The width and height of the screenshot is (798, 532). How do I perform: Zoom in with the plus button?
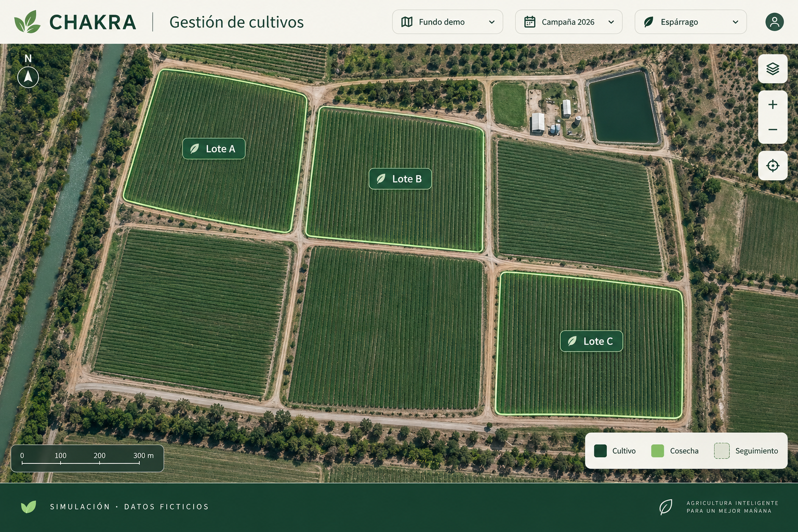pos(773,104)
